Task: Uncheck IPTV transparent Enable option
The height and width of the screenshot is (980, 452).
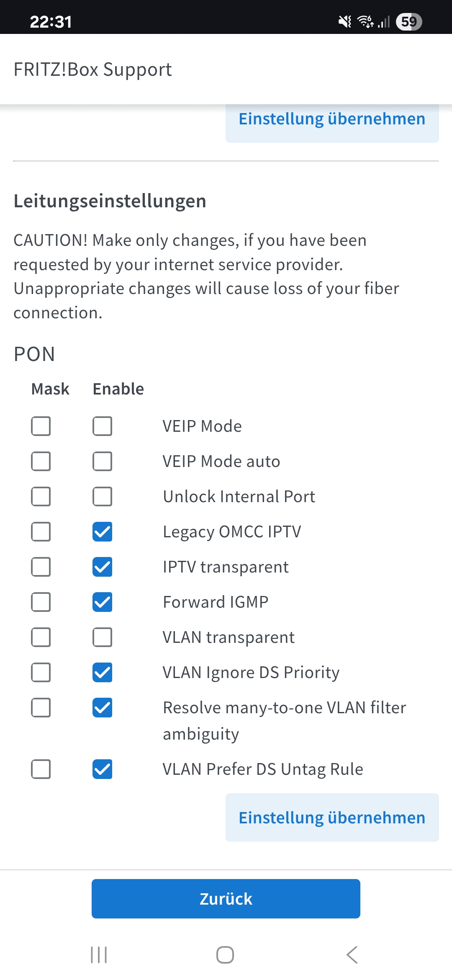Action: pos(103,567)
